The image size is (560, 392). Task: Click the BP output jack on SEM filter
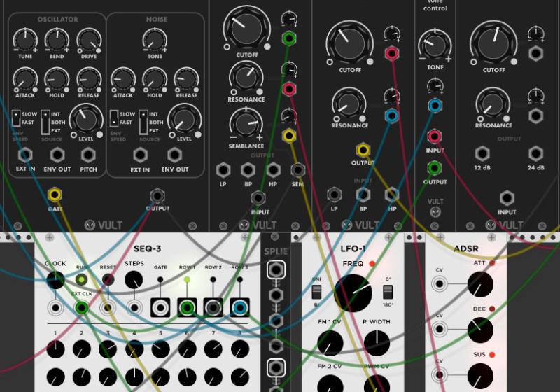pos(247,169)
